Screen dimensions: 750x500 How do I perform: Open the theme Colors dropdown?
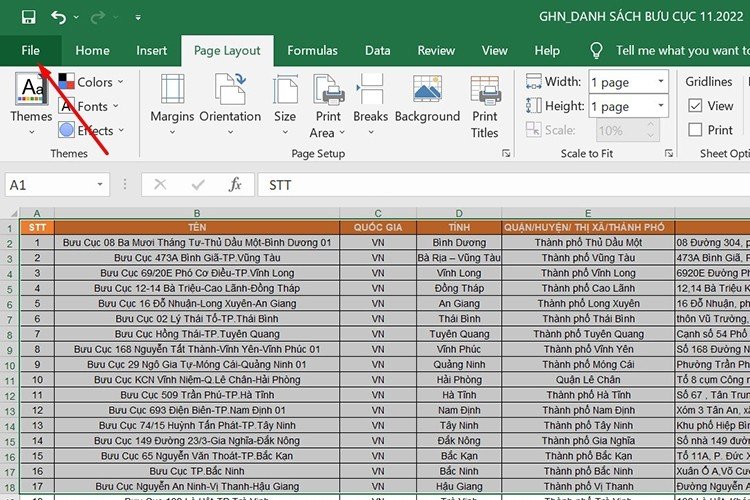91,82
